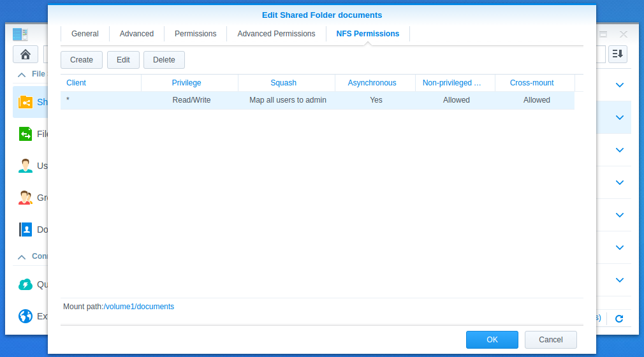Sort by the Privilege column header

[x=190, y=83]
